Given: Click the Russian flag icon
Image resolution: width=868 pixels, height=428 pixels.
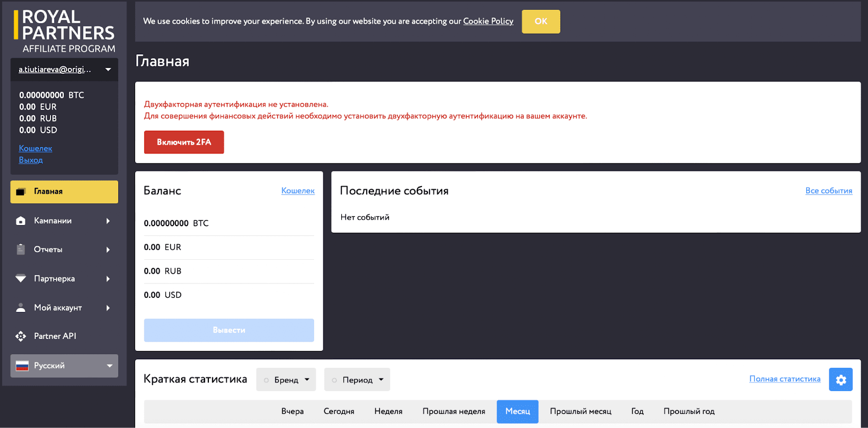Looking at the screenshot, I should click(22, 366).
